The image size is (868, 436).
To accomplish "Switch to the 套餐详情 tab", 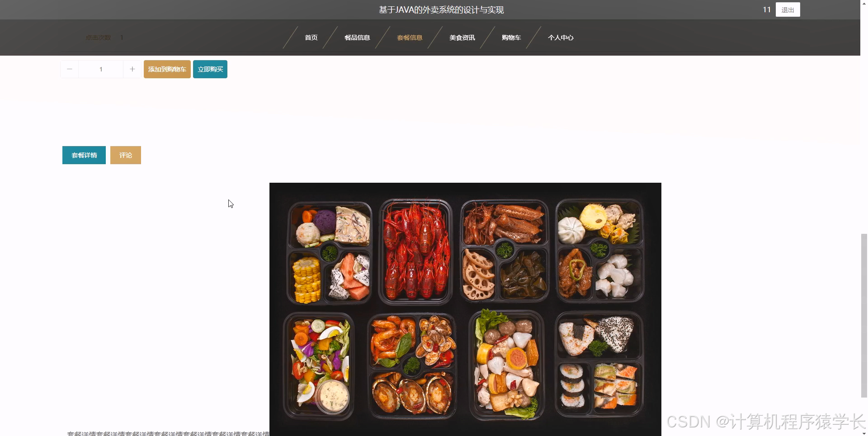I will [x=84, y=155].
